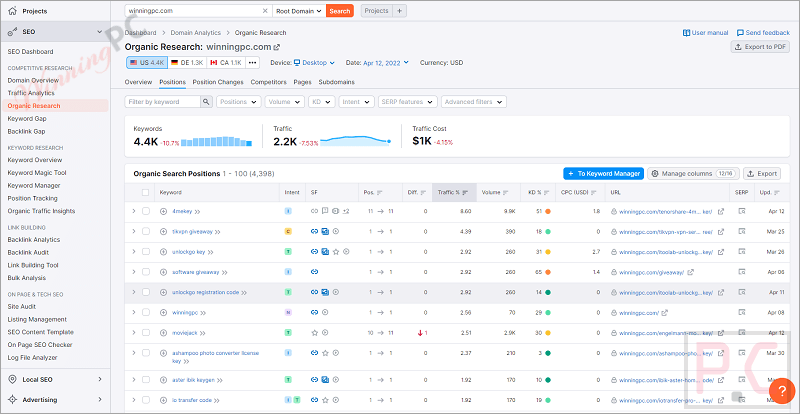This screenshot has width=800, height=414.
Task: Open the Device Desktop dropdown
Action: (314, 63)
